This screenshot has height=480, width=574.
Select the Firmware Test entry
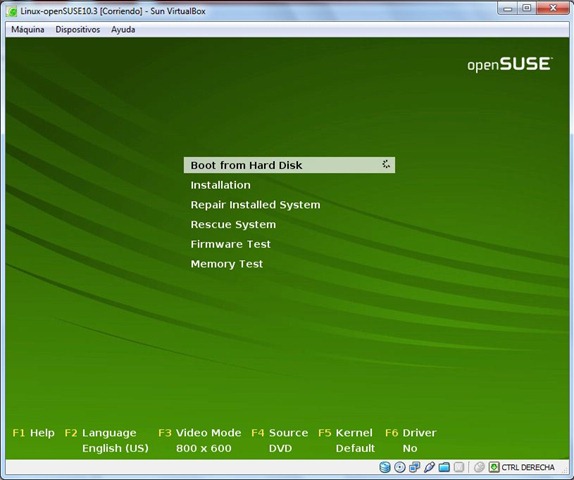(230, 244)
